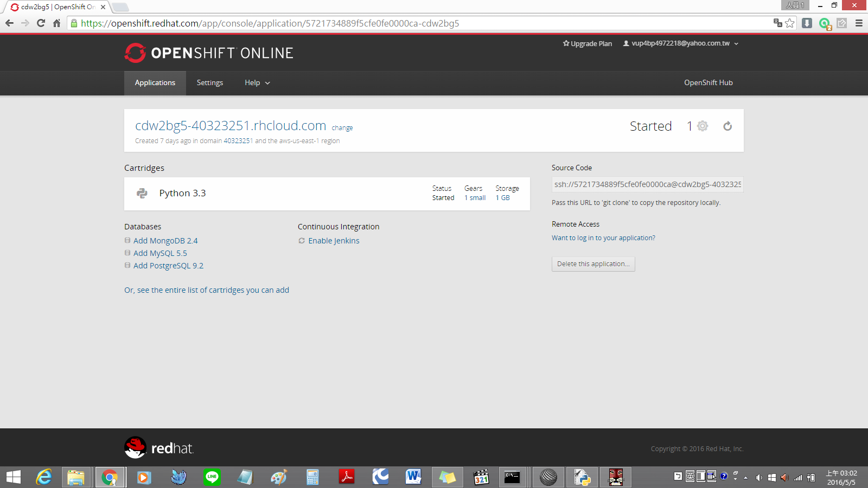Click the PostgreSQL database icon
Screen dimensions: 868x488
pyautogui.click(x=127, y=265)
